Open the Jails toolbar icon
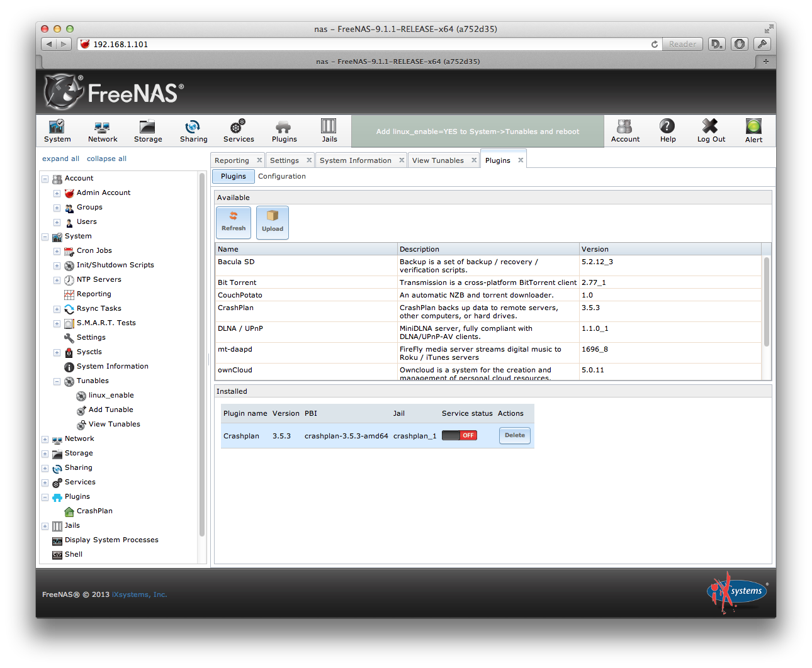This screenshot has height=668, width=812. click(329, 131)
